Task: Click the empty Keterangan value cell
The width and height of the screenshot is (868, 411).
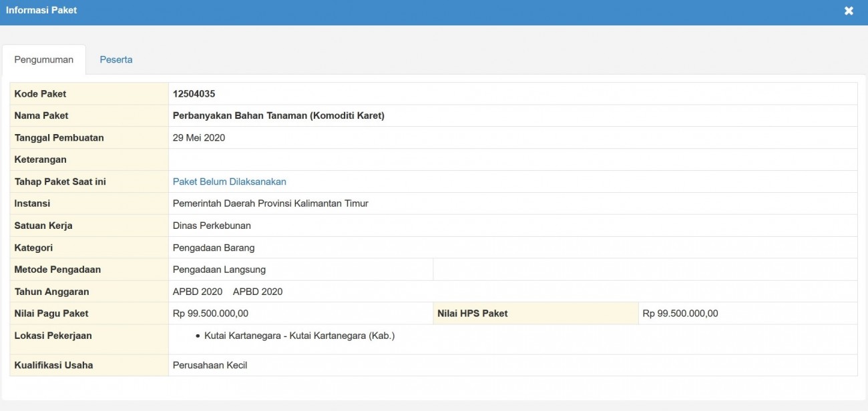Action: [x=512, y=159]
